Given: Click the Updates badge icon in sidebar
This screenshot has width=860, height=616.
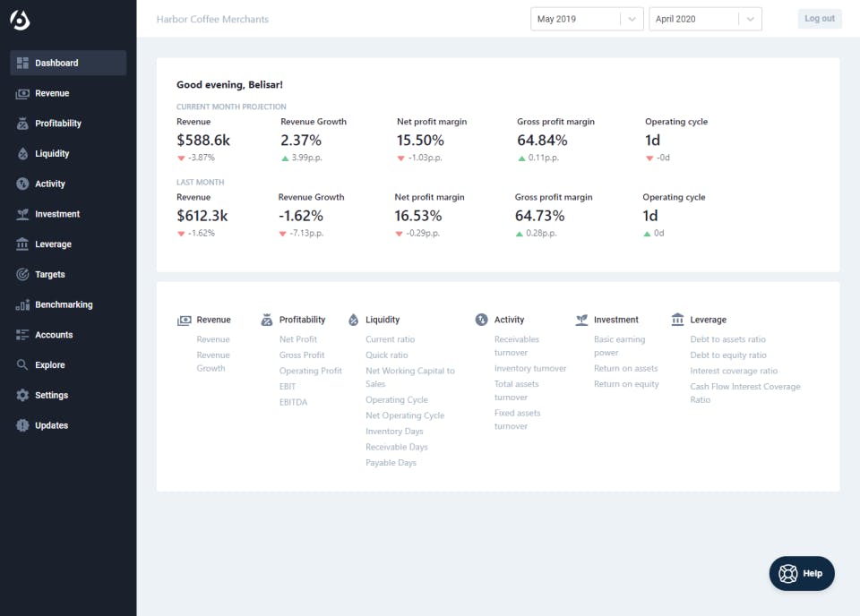Looking at the screenshot, I should pos(22,425).
